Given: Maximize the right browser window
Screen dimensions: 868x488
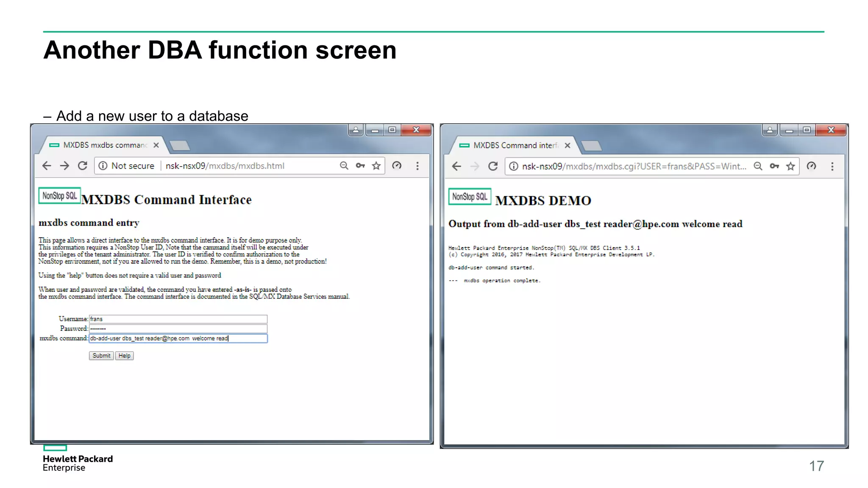Looking at the screenshot, I should click(807, 130).
